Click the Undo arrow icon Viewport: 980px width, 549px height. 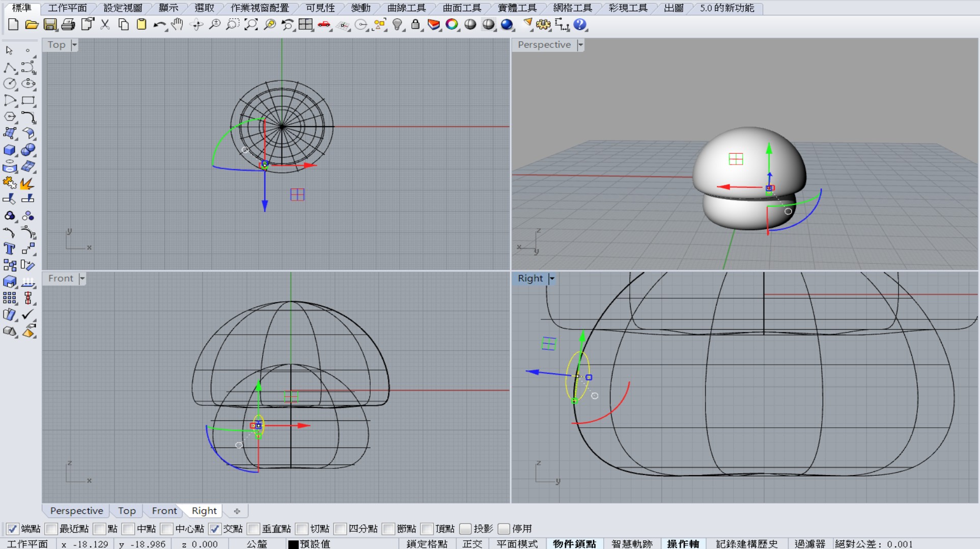click(x=159, y=24)
